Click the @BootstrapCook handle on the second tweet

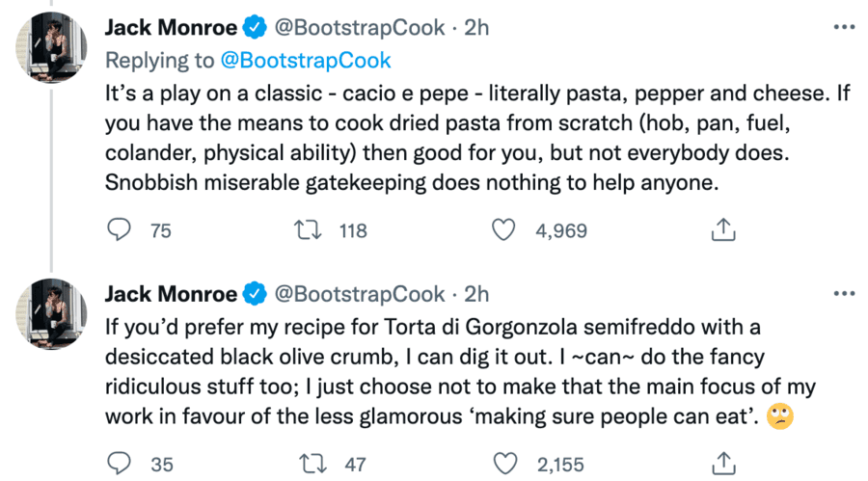(362, 293)
